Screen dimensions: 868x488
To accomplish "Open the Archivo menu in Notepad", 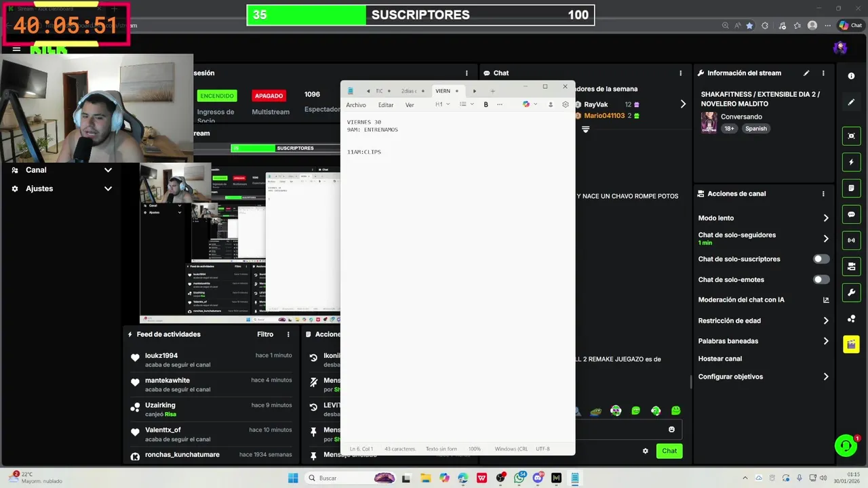I will coord(356,105).
